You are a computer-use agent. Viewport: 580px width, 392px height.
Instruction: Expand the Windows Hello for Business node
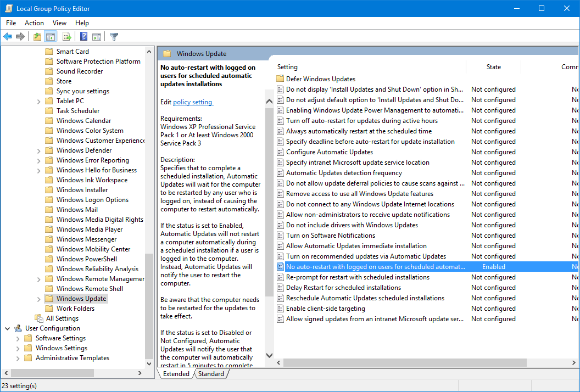pyautogui.click(x=38, y=171)
